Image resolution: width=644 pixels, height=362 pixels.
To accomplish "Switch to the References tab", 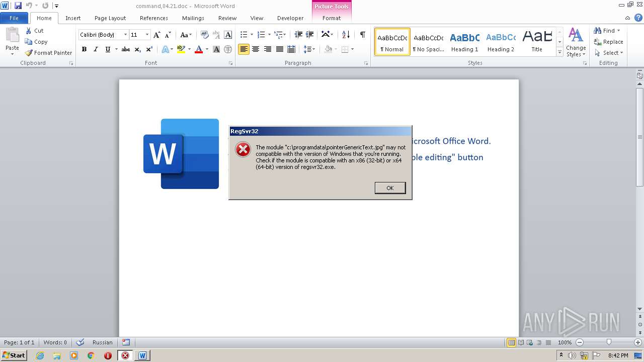I will [154, 18].
